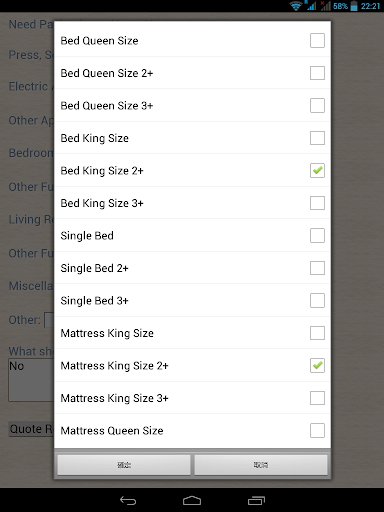384x512 pixels.
Task: Uncheck the Bed King Size 2+ checkbox
Action: 317,171
